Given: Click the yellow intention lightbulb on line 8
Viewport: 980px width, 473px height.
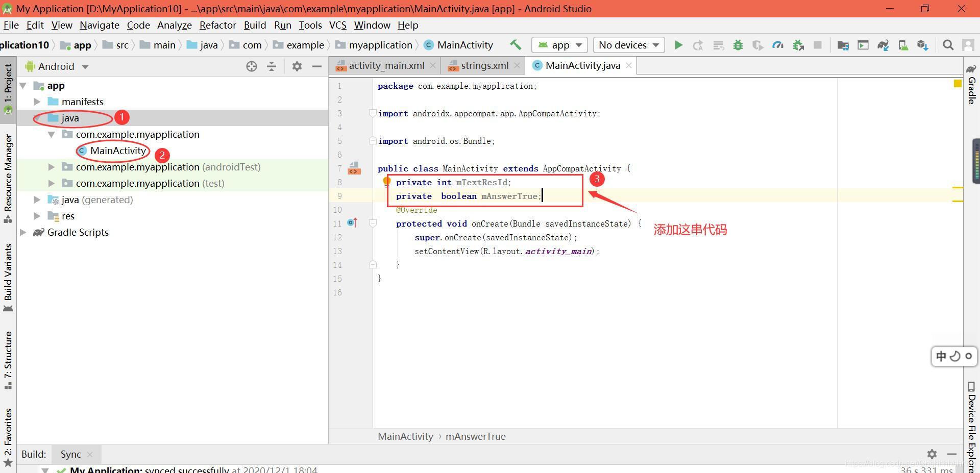Looking at the screenshot, I should click(x=386, y=181).
